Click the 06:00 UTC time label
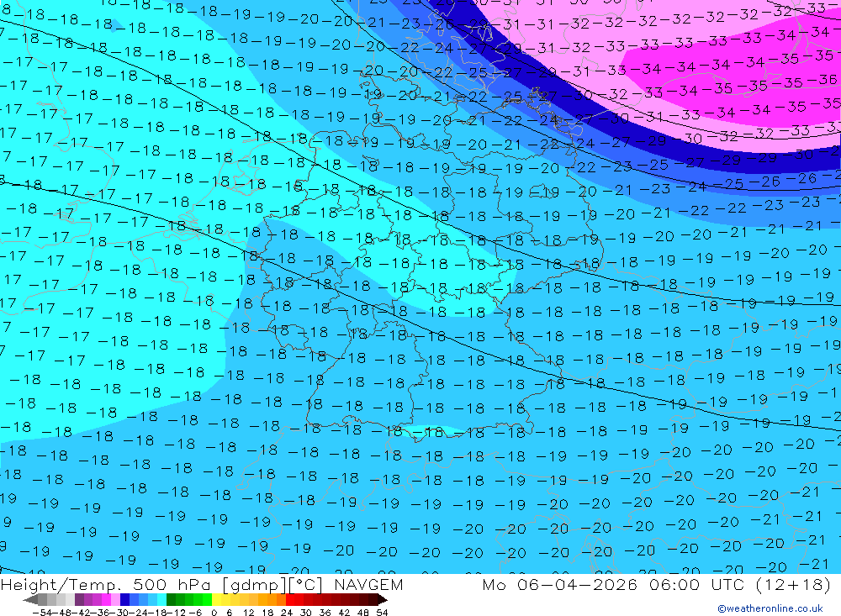This screenshot has height=616, width=841. [698, 585]
